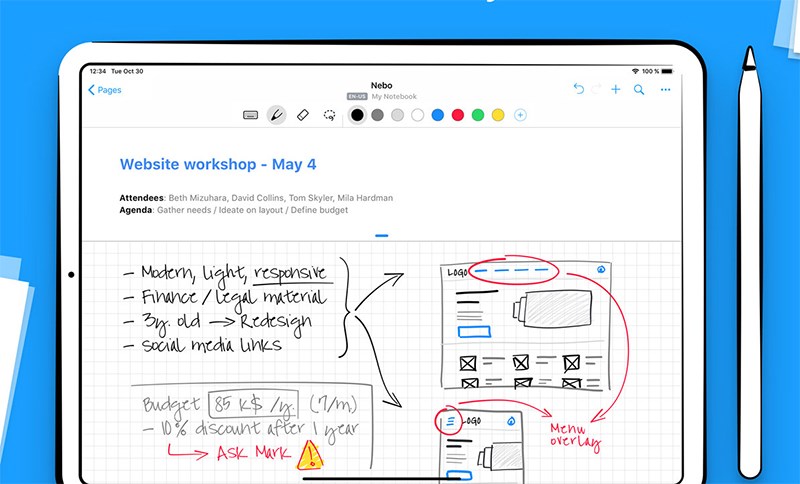
Task: Select the heading Website workshop - May 4
Action: [x=218, y=164]
